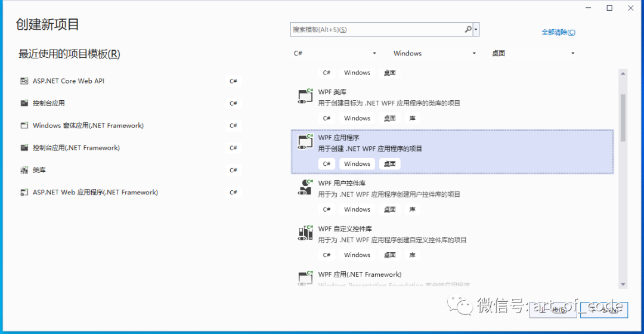
Task: Click the 类库 recent template icon
Action: point(24,170)
